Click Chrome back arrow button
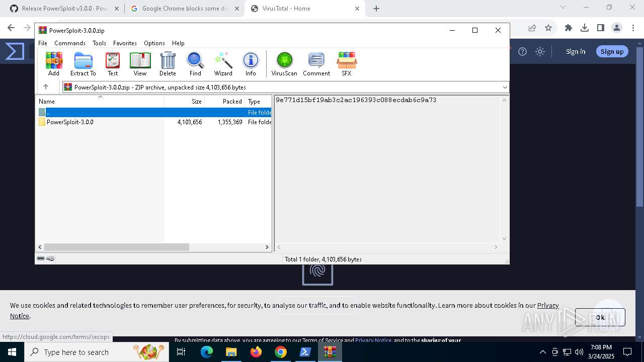 coord(11,28)
